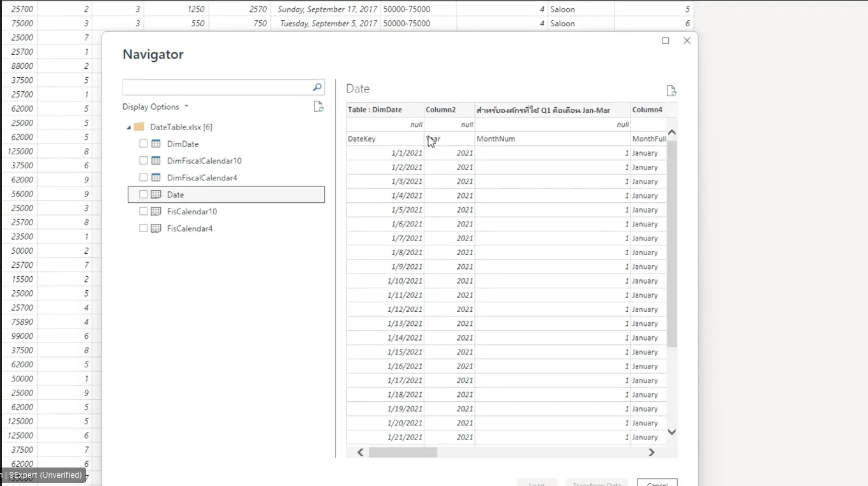Click the table icon next to DimDate

coord(156,144)
